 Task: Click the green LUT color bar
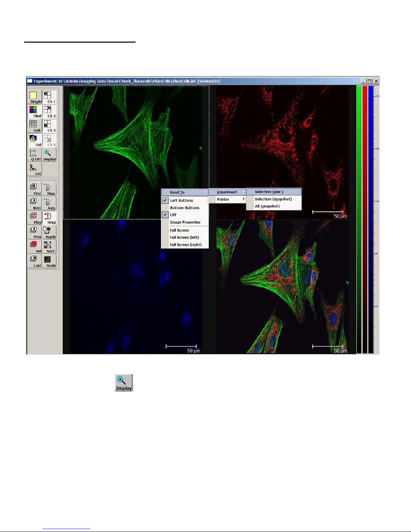click(359, 220)
